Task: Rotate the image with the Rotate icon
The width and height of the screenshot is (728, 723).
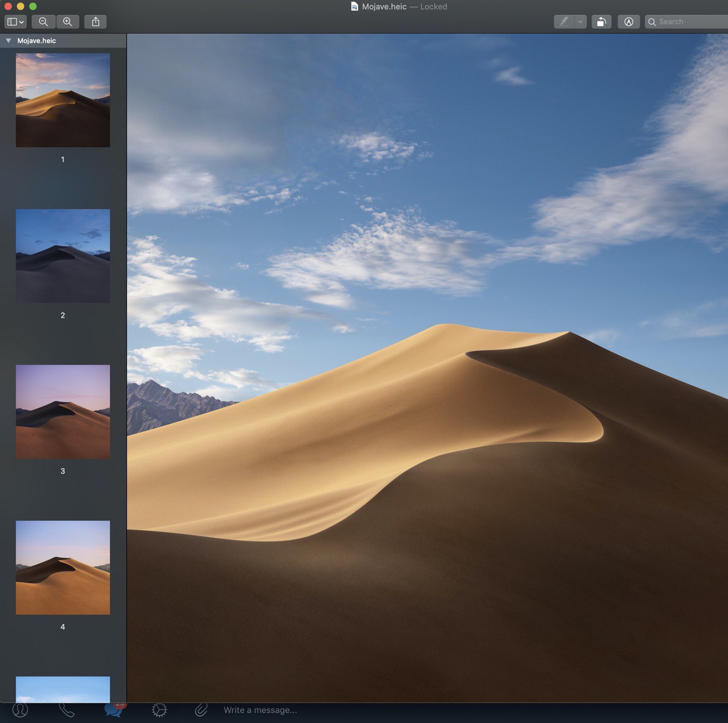Action: coord(601,22)
